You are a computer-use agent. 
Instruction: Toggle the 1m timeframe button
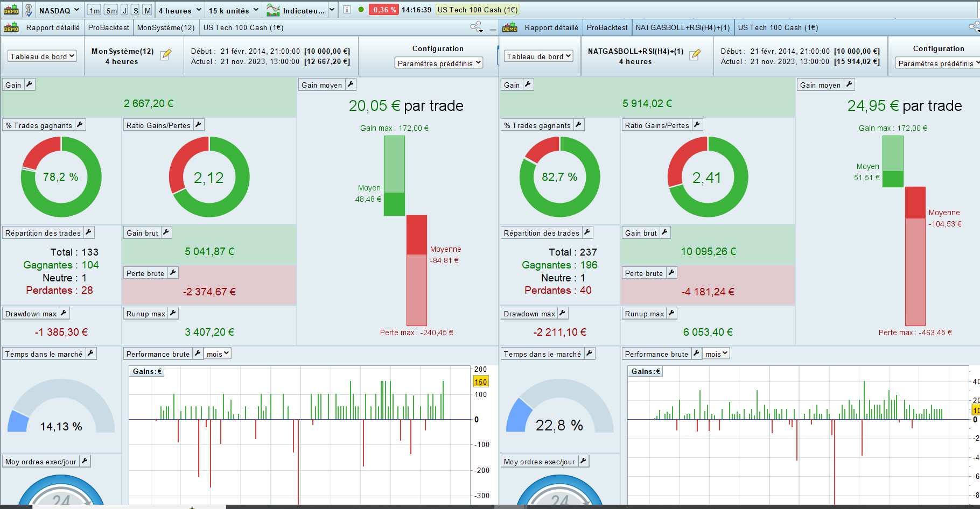click(x=94, y=10)
